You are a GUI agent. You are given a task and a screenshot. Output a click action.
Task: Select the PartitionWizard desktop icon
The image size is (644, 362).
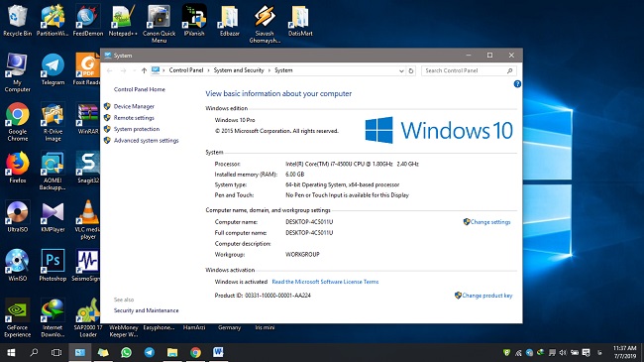[53, 21]
